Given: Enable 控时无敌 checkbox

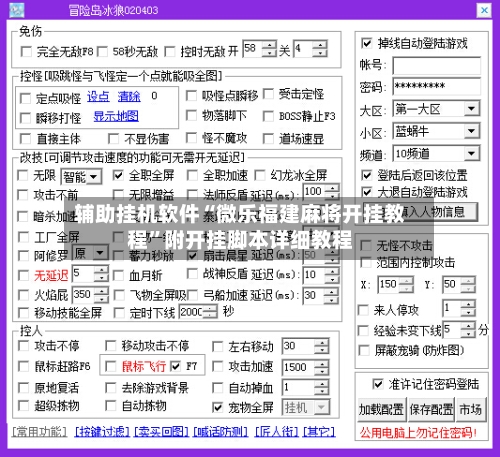Looking at the screenshot, I should [x=170, y=52].
